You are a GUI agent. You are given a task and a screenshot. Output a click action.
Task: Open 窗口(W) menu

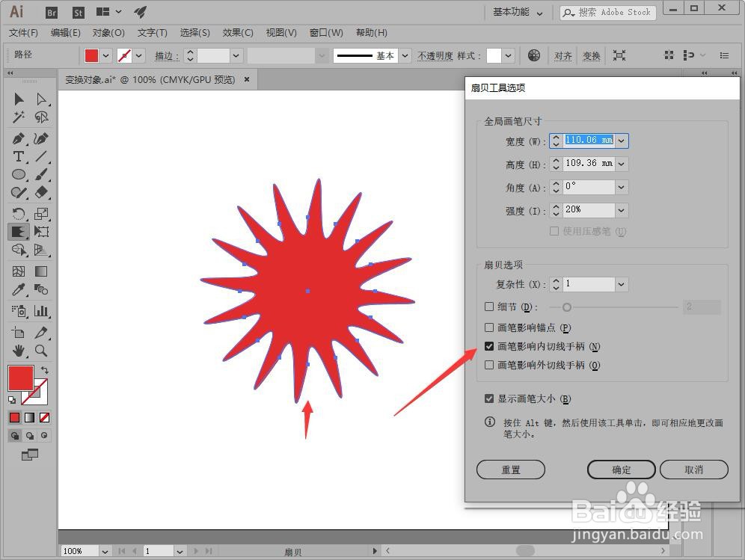pyautogui.click(x=326, y=33)
